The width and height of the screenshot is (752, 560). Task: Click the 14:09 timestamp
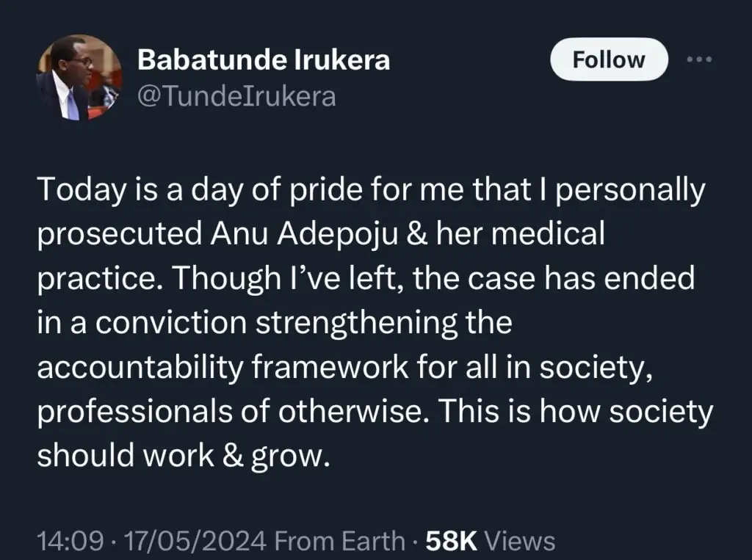click(70, 542)
